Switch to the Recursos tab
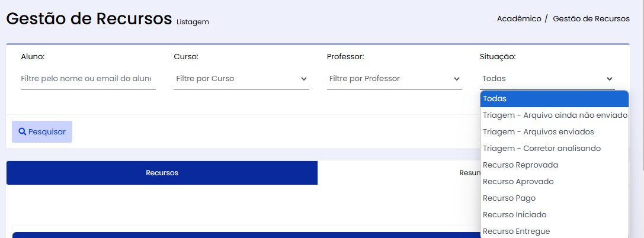This screenshot has height=238, width=644. click(162, 173)
